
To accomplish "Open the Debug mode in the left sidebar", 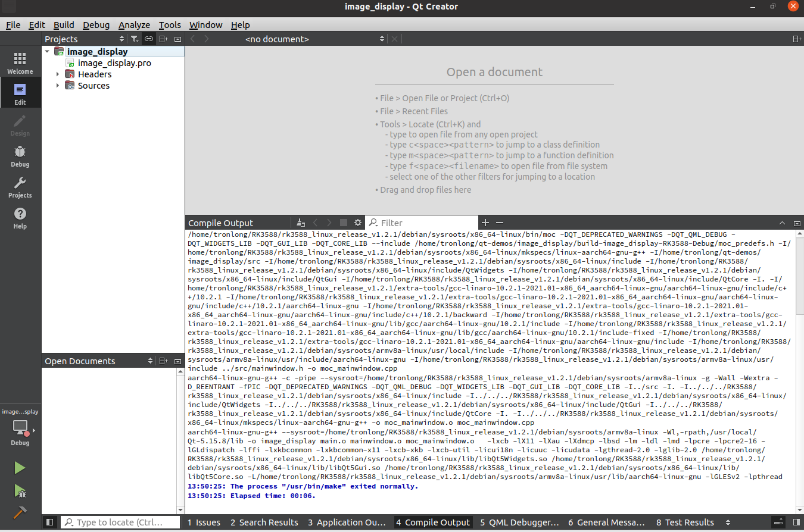I will click(20, 155).
